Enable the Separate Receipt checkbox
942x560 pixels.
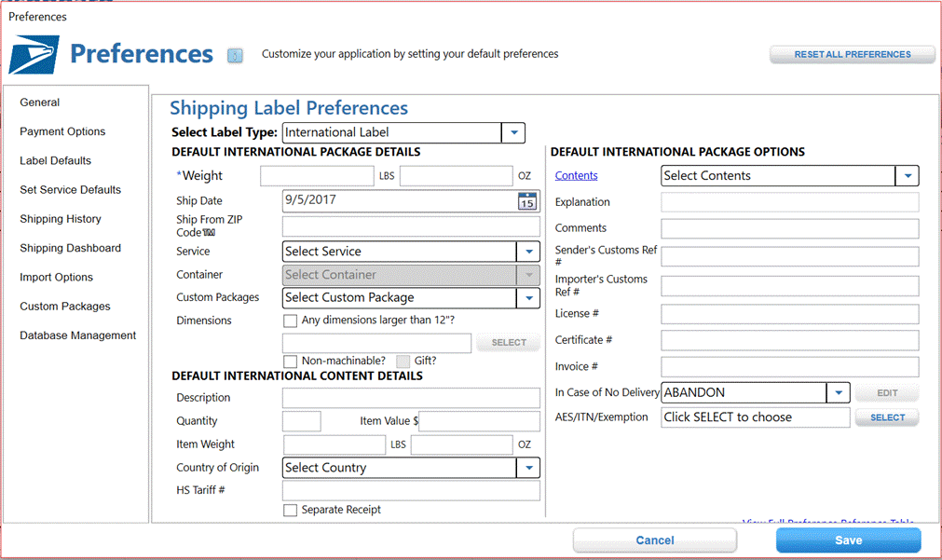[x=290, y=510]
